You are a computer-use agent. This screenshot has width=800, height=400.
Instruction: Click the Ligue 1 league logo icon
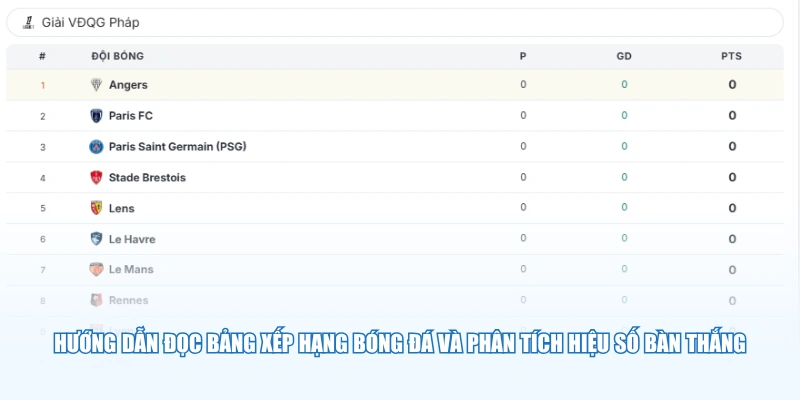pyautogui.click(x=29, y=23)
